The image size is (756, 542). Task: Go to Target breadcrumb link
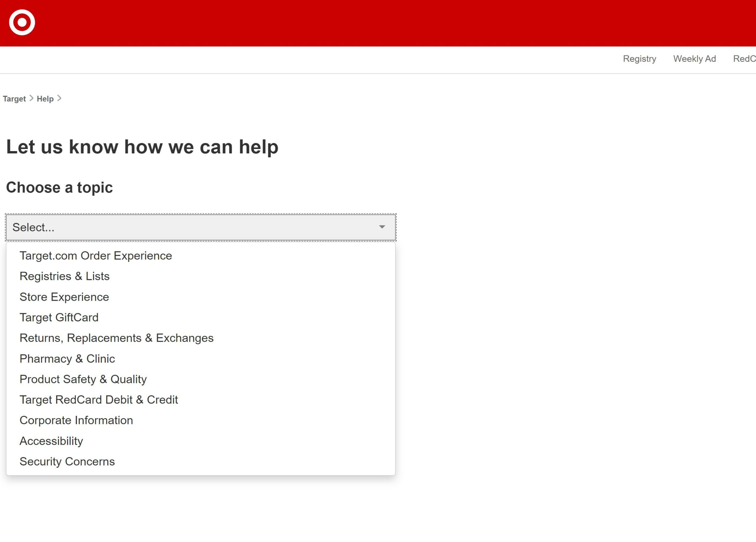pos(14,99)
